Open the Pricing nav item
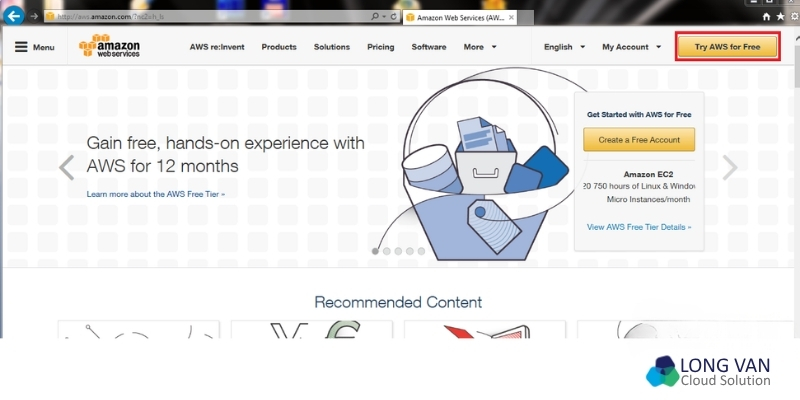The width and height of the screenshot is (800, 400). [381, 47]
